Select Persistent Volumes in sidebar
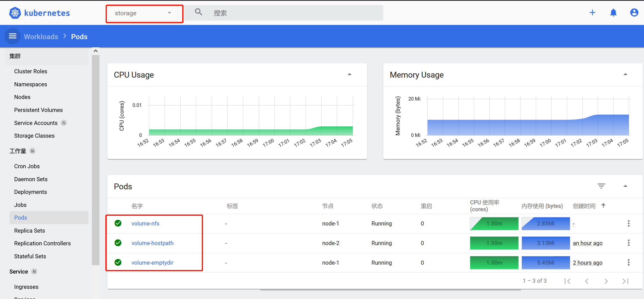This screenshot has height=299, width=644. [38, 110]
